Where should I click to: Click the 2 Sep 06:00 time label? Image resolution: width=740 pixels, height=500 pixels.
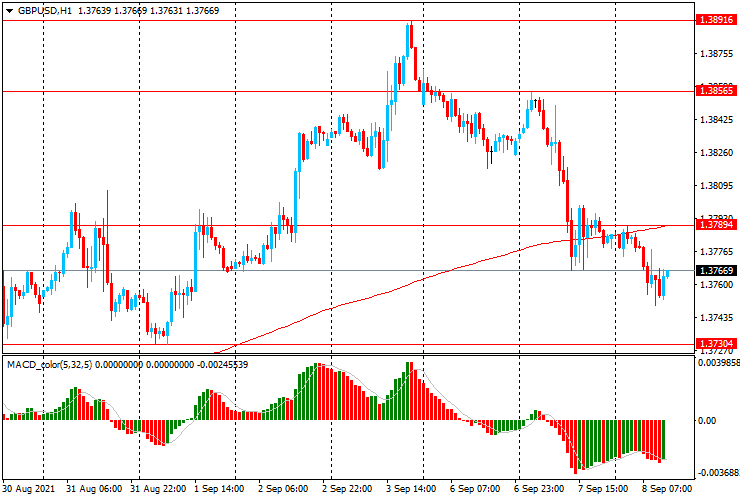point(283,489)
